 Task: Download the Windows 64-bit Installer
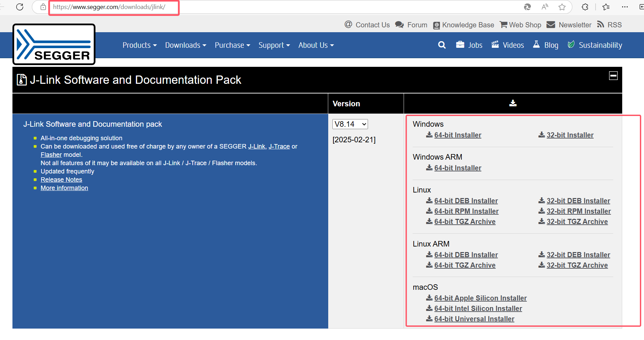(458, 135)
